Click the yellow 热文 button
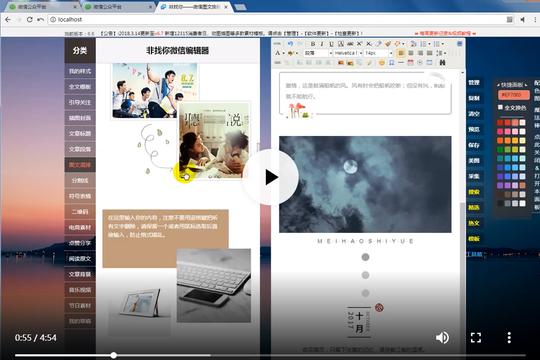540x360 pixels. [x=474, y=223]
